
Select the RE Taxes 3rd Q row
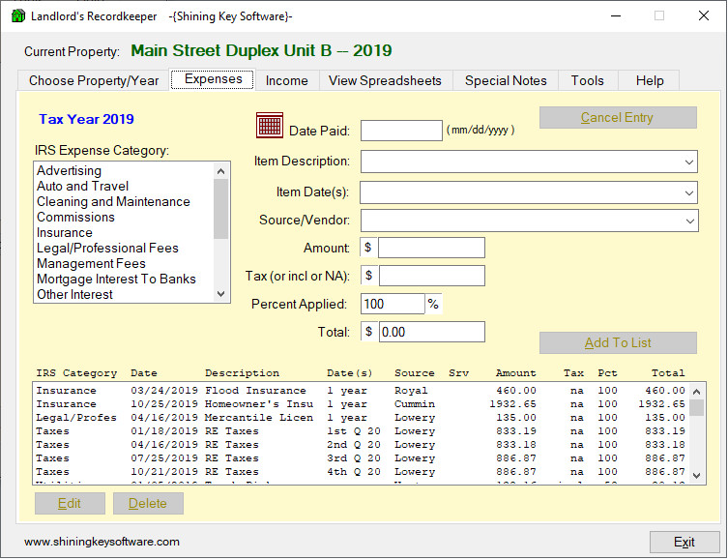tap(361, 457)
